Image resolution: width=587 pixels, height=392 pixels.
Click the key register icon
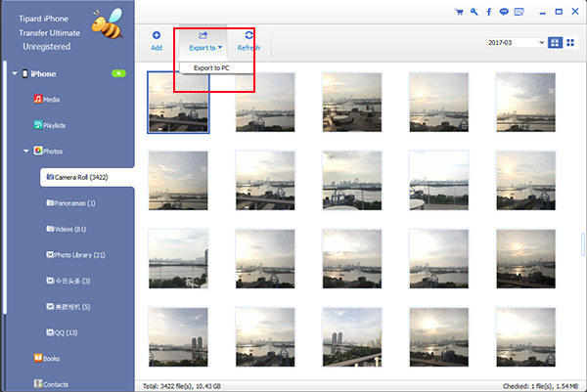[474, 12]
